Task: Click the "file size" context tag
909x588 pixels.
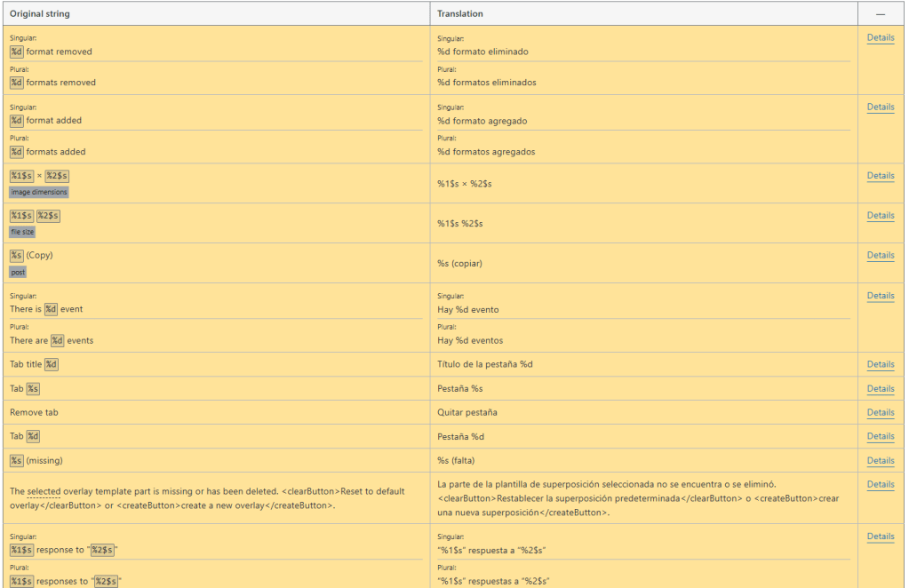Action: [x=22, y=232]
